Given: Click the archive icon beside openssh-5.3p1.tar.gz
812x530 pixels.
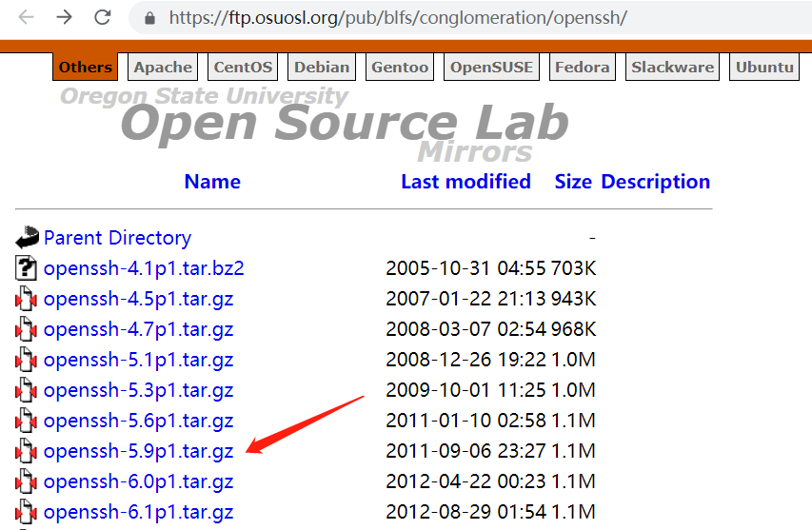Looking at the screenshot, I should pyautogui.click(x=26, y=390).
